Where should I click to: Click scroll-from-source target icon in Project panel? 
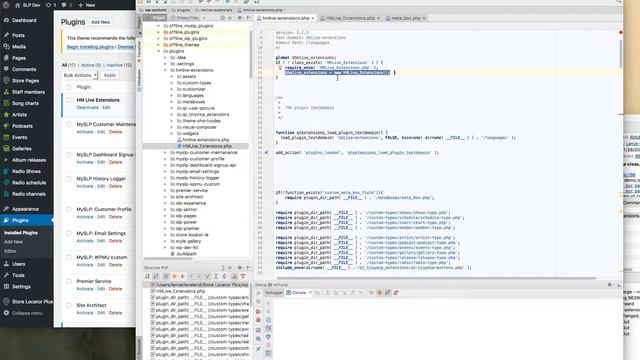tap(222, 18)
